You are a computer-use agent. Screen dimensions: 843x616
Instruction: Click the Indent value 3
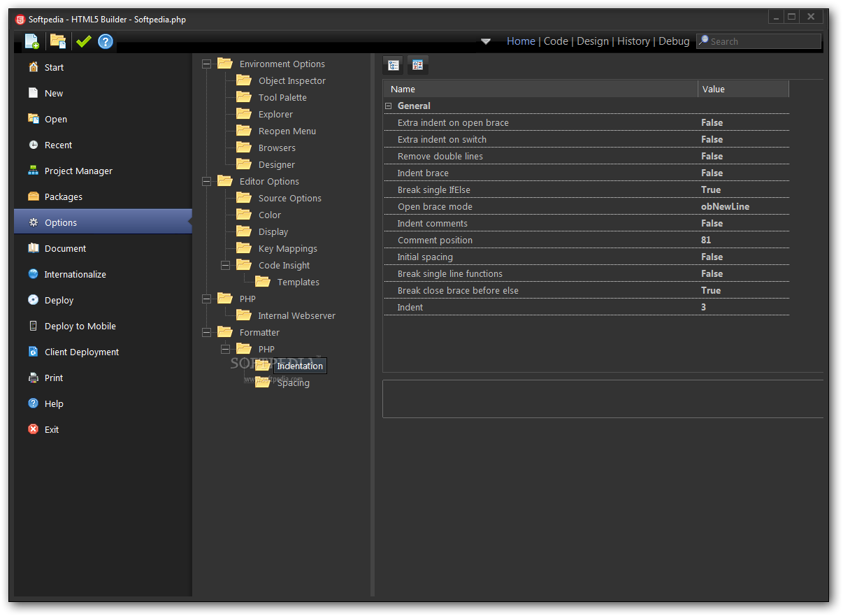click(x=704, y=307)
